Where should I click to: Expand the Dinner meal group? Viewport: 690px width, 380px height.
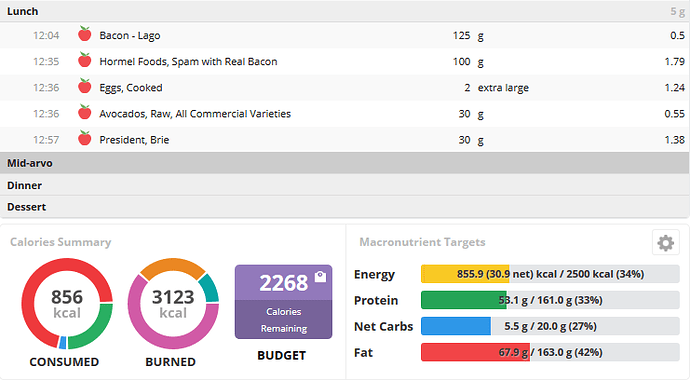345,185
